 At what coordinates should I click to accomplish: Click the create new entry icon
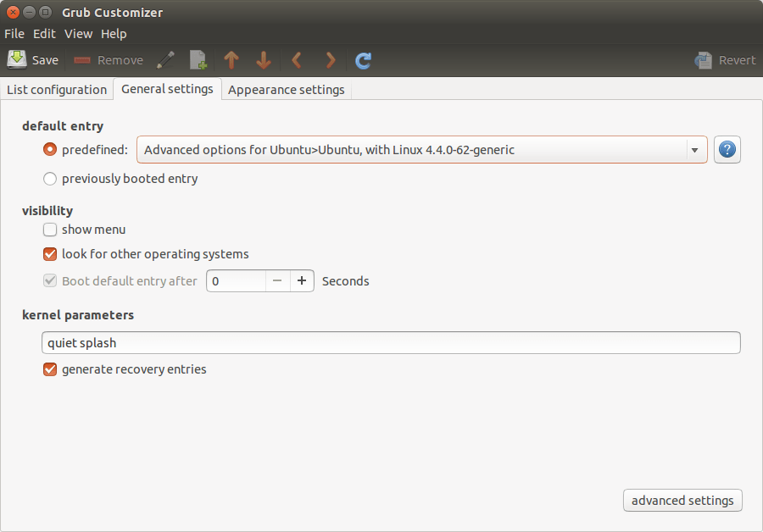tap(198, 59)
